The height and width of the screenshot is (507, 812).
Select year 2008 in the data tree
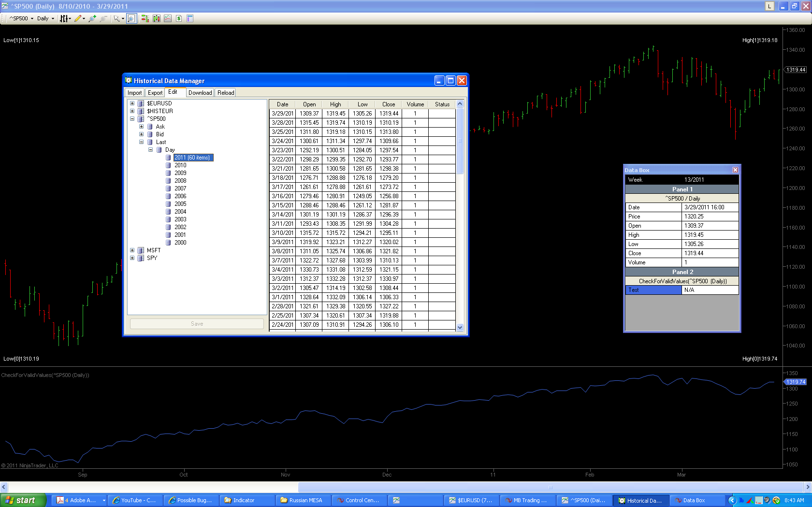coord(180,181)
